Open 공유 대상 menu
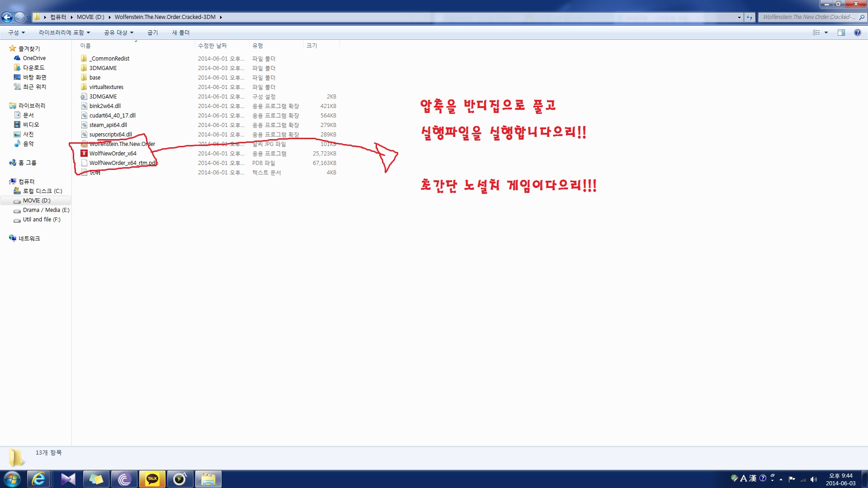 tap(118, 33)
